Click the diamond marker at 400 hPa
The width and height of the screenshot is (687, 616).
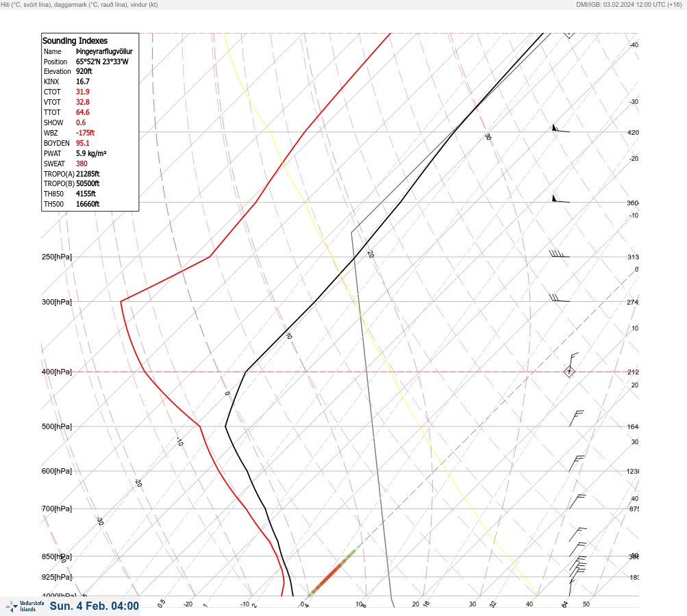[569, 372]
